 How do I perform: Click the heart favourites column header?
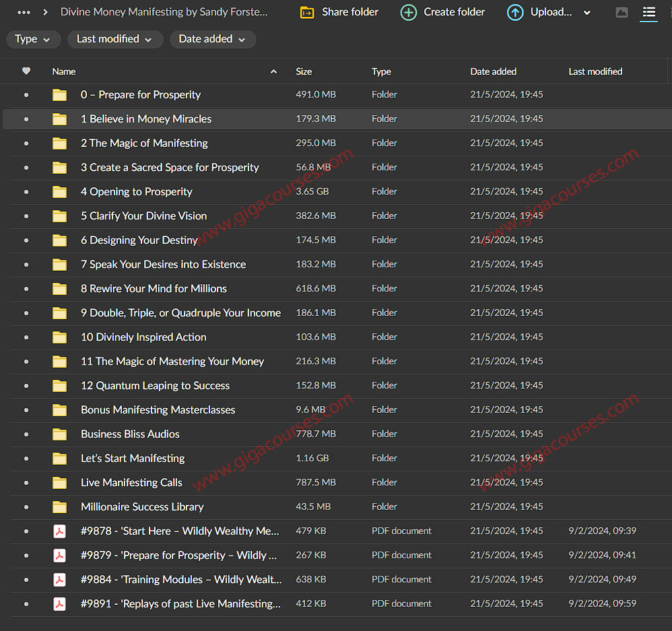[x=26, y=71]
